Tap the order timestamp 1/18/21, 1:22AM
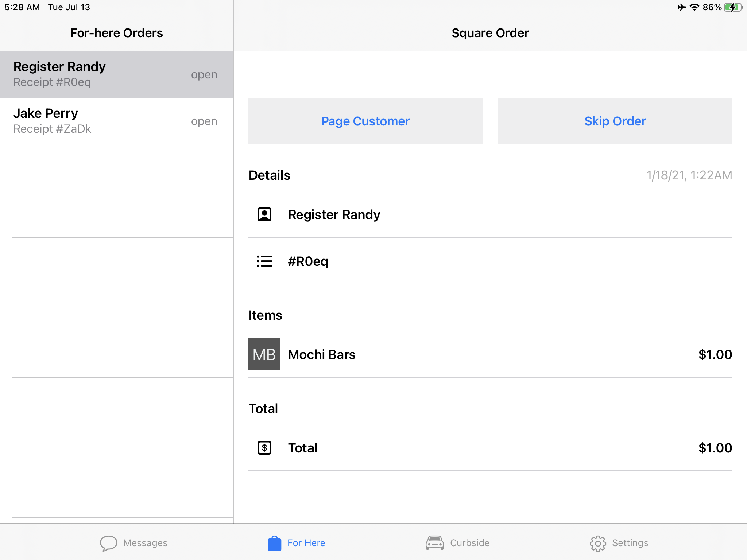This screenshot has height=560, width=747. click(689, 175)
